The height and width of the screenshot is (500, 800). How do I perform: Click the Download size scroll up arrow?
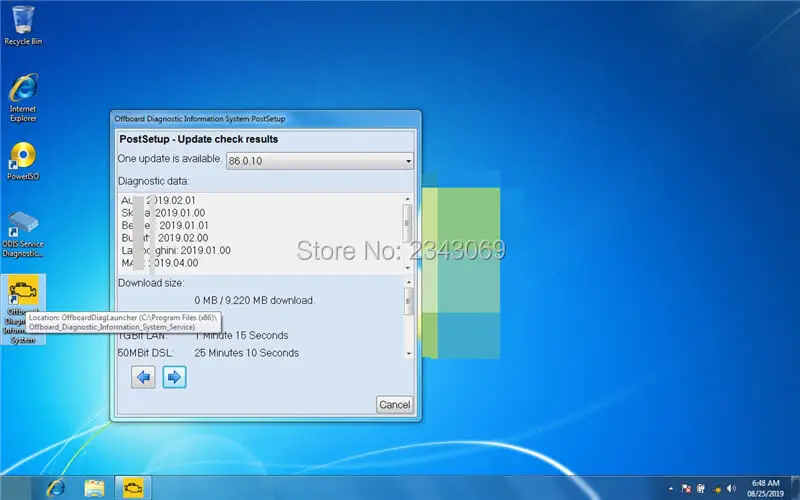point(408,282)
